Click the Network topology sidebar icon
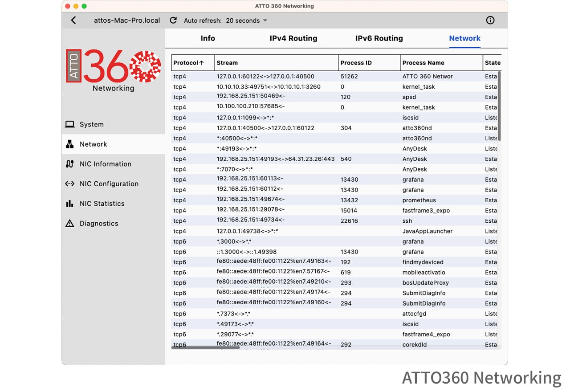570x392 pixels. (x=69, y=144)
